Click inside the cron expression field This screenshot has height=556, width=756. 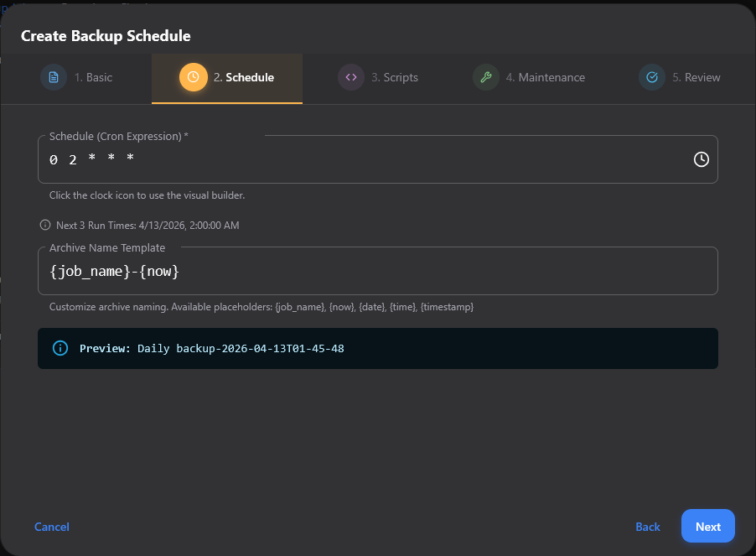[335, 158]
